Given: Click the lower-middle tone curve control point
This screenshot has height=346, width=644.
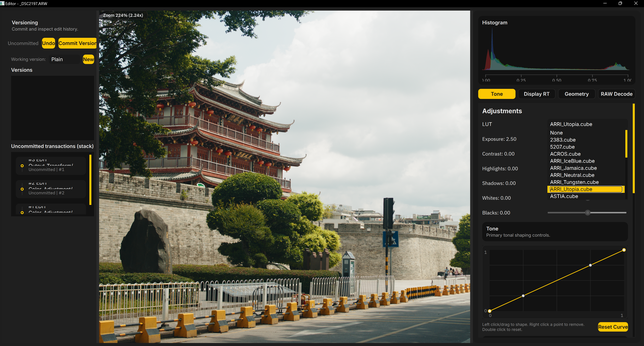Looking at the screenshot, I should click(523, 296).
